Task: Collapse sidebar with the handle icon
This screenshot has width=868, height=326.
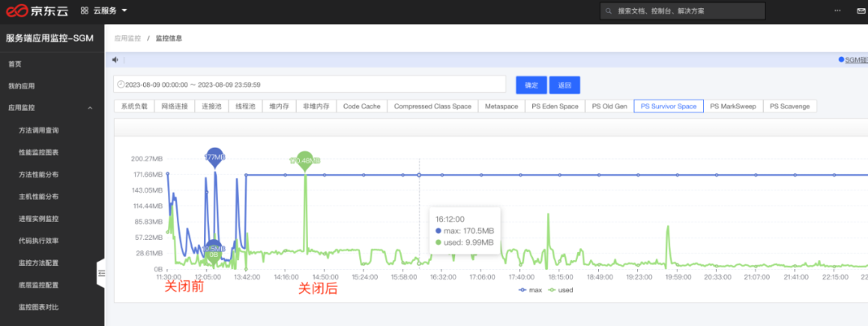Action: 101,273
